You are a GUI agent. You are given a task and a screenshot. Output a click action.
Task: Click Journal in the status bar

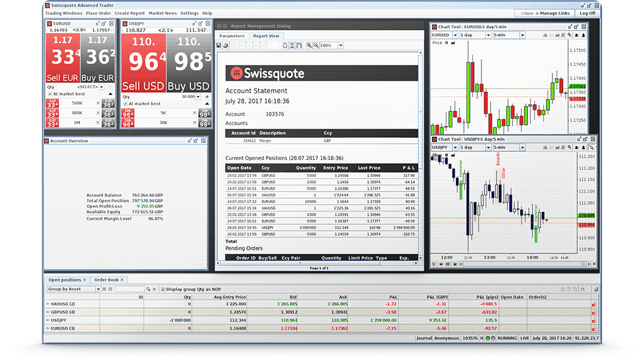[424, 338]
